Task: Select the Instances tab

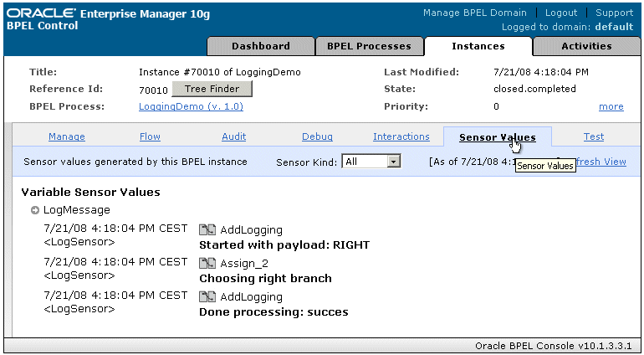Action: (478, 46)
